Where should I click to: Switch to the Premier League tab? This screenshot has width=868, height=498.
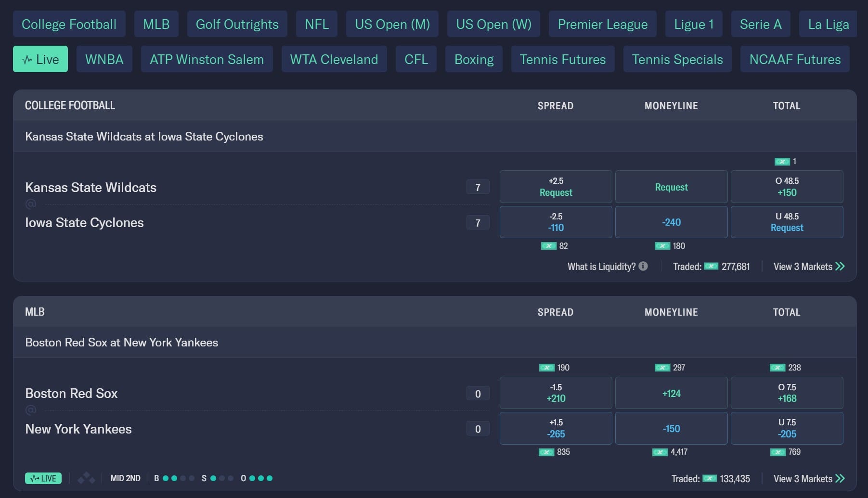[603, 24]
